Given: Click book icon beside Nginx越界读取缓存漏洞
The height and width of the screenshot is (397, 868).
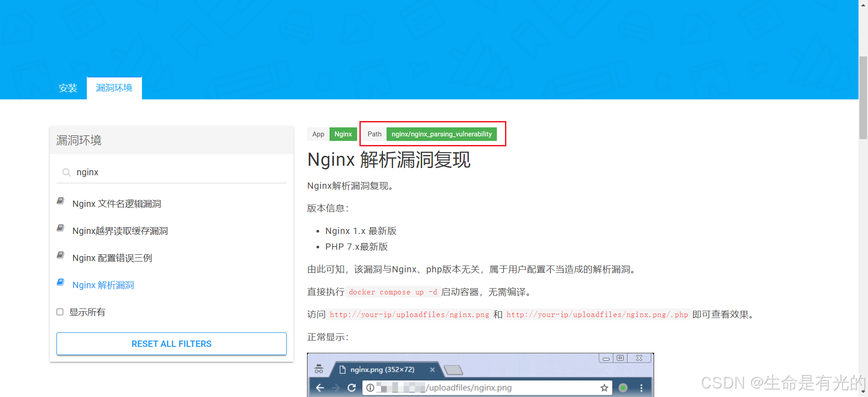Looking at the screenshot, I should (61, 228).
